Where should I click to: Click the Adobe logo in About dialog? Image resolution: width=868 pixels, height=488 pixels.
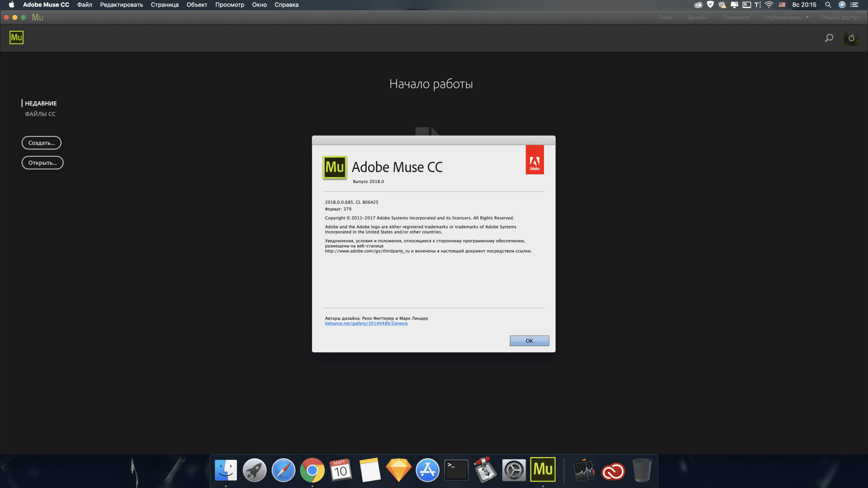(534, 160)
